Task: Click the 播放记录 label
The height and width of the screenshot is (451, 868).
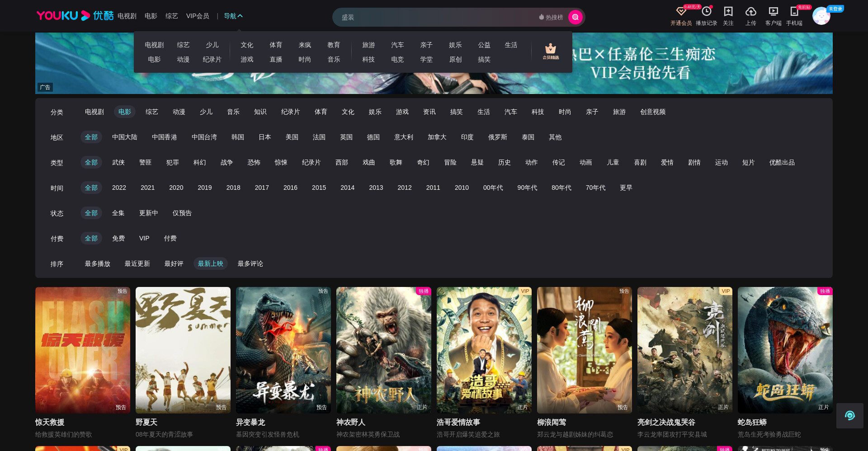Action: [x=706, y=23]
